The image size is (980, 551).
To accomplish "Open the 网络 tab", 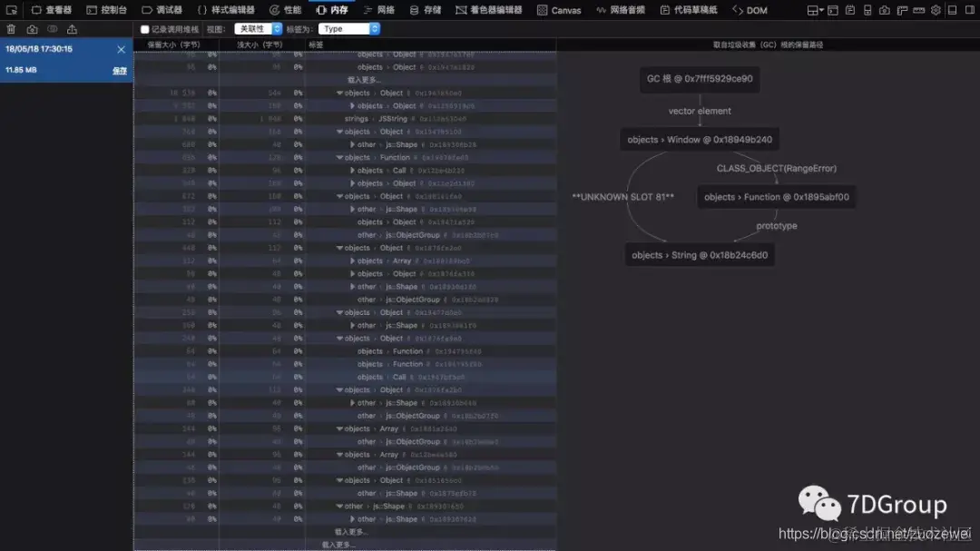I will point(378,10).
